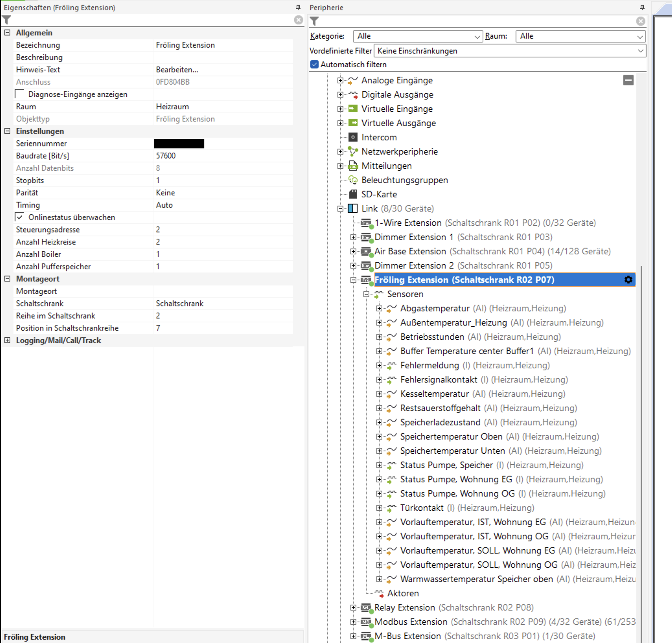
Task: Click the Fehlermeldung digital input icon
Action: (x=391, y=366)
